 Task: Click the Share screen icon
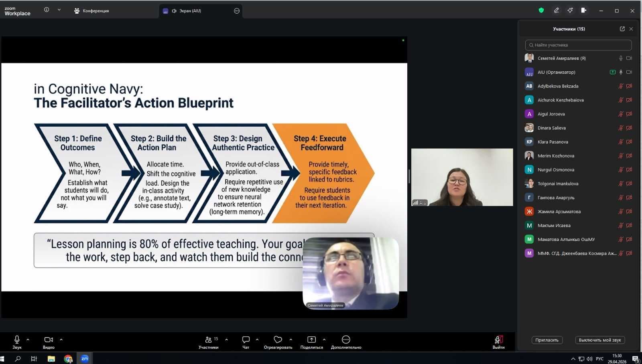point(311,340)
